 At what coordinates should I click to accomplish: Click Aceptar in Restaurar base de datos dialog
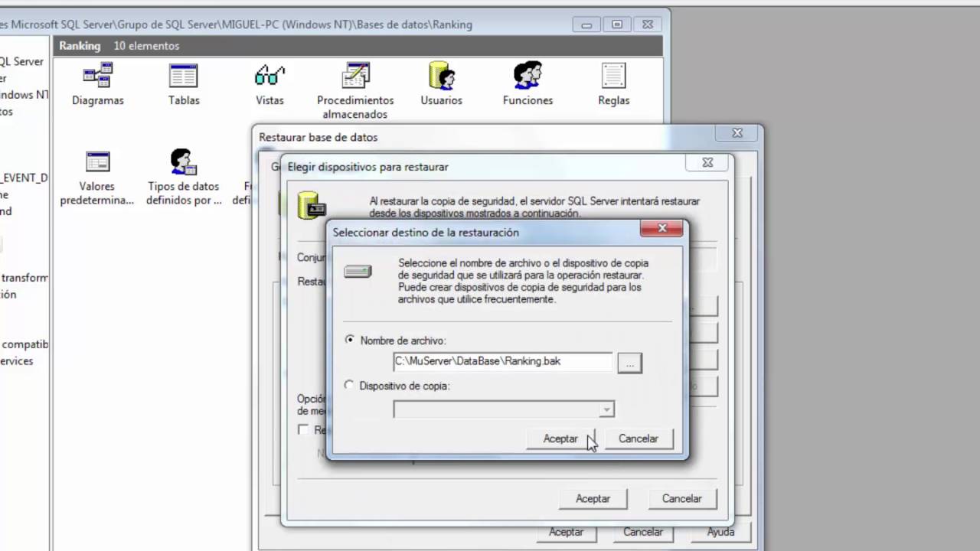[566, 532]
